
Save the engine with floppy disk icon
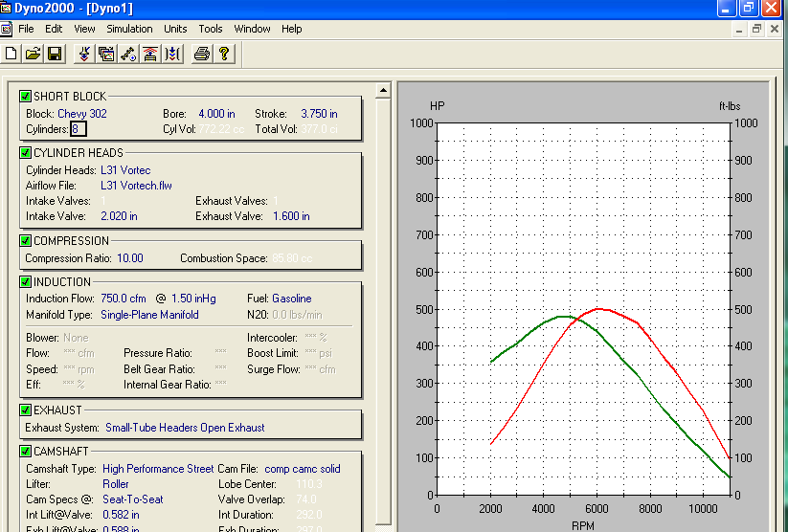point(55,54)
